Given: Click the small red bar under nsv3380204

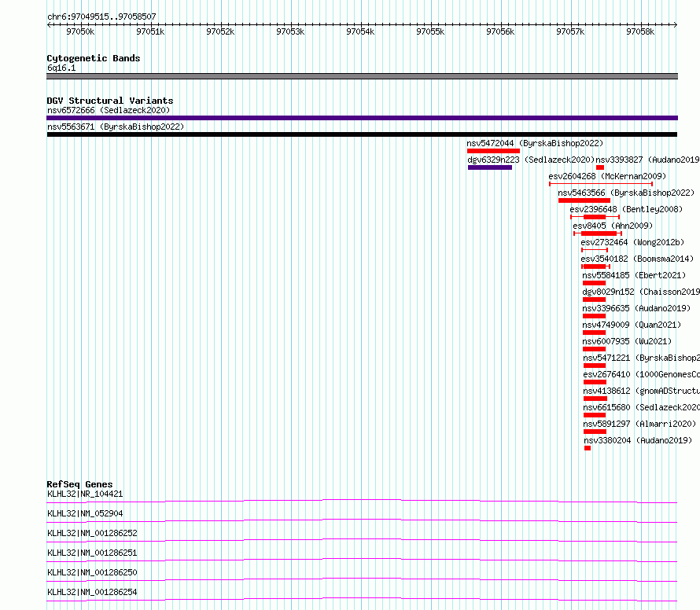Looking at the screenshot, I should [x=588, y=448].
